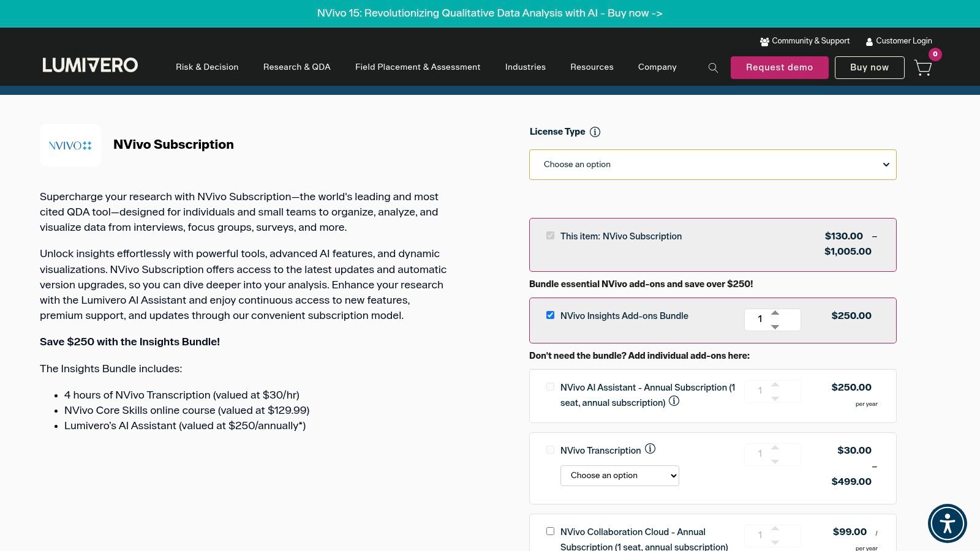Viewport: 980px width, 551px height.
Task: Click the NVivo AI Assistant info icon
Action: (x=674, y=401)
